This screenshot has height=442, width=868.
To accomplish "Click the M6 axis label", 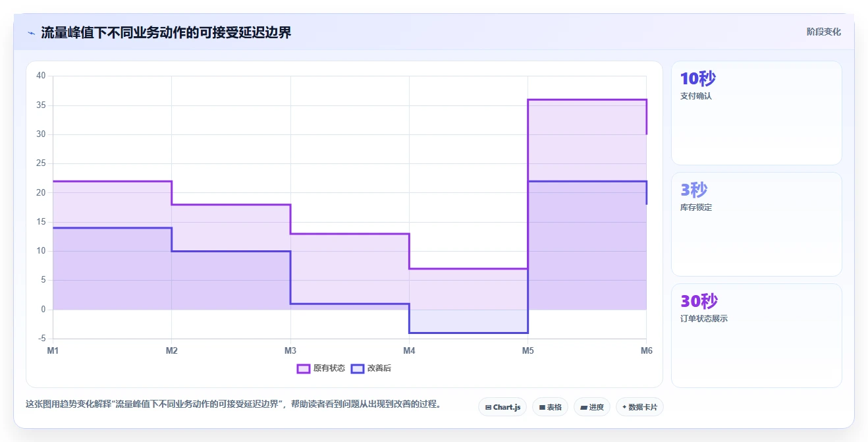I will point(646,350).
